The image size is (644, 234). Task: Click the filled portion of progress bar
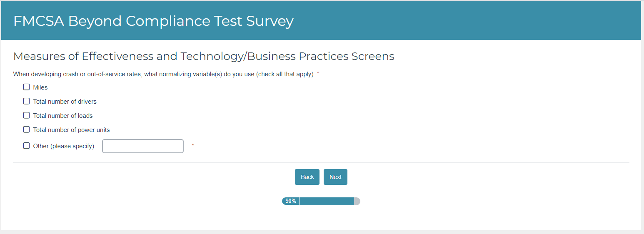(x=327, y=201)
